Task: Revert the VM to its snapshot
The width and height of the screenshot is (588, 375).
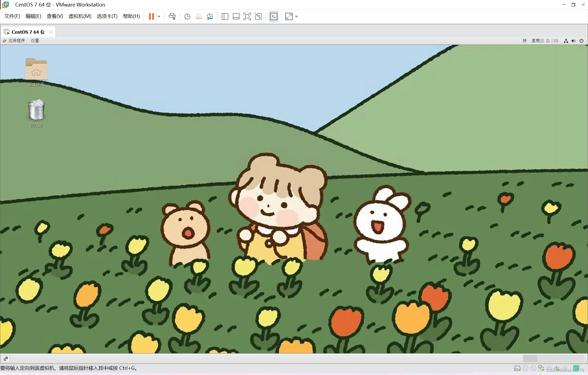Action: [198, 17]
